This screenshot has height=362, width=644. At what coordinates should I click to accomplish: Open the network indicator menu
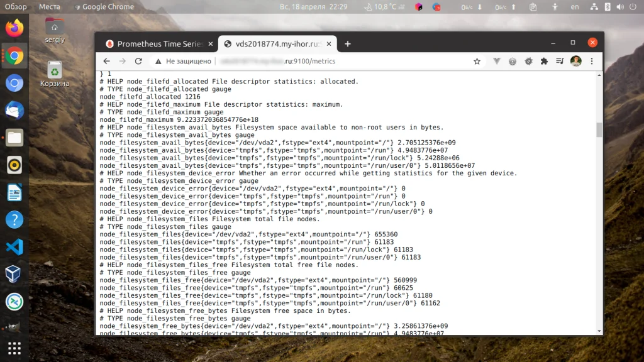click(594, 7)
